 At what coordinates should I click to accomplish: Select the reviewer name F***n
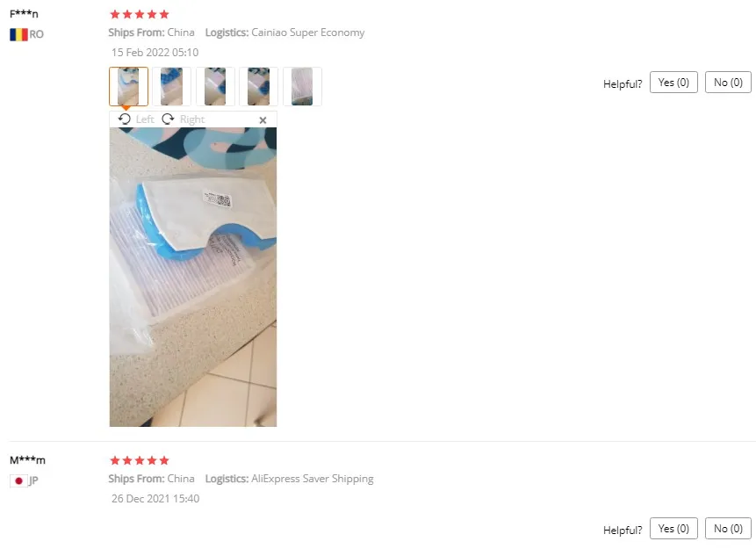[24, 13]
